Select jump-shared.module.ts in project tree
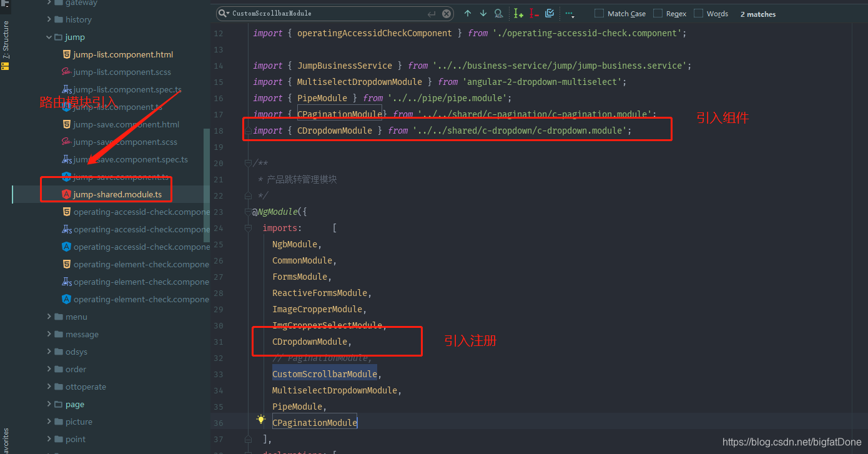 pos(117,194)
